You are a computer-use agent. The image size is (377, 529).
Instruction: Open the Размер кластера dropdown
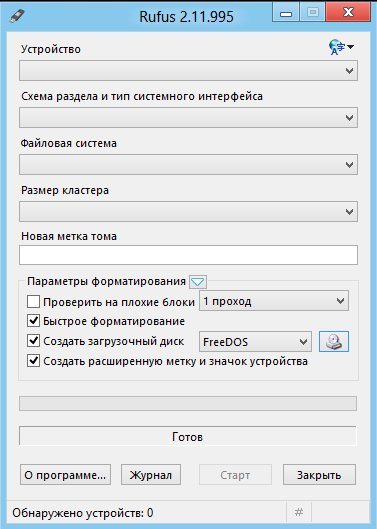point(188,212)
